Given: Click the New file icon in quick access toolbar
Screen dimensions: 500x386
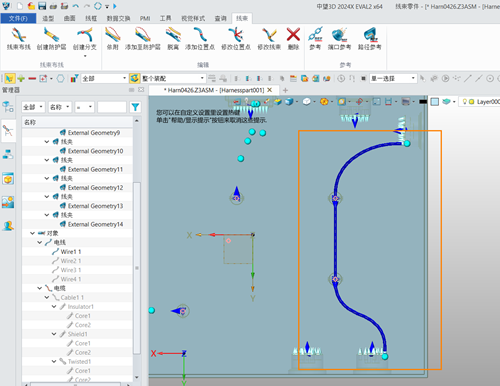Looking at the screenshot, I should pos(20,6).
